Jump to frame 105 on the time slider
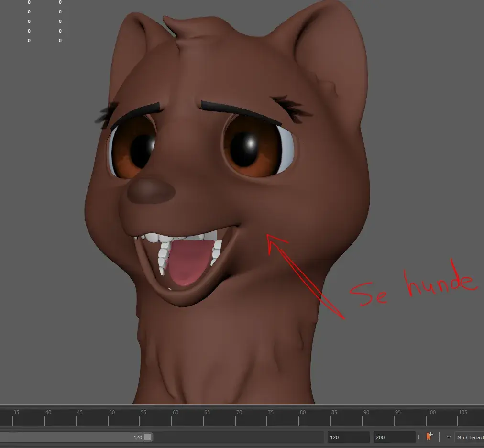484x448 pixels. click(x=458, y=420)
